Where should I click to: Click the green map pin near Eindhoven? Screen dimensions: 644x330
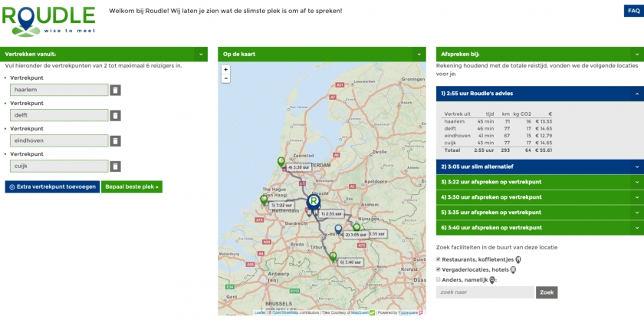click(333, 256)
